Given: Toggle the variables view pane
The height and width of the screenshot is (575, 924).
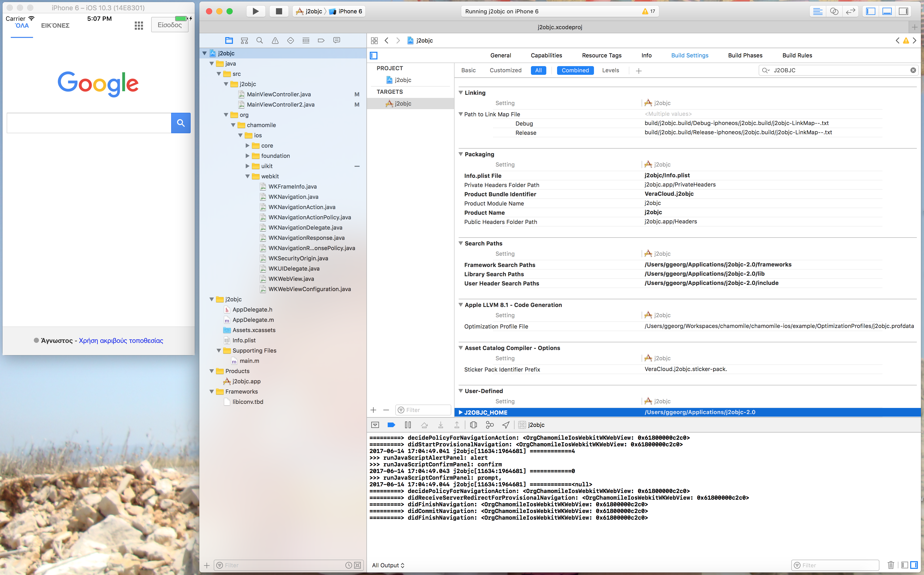Looking at the screenshot, I should 905,565.
